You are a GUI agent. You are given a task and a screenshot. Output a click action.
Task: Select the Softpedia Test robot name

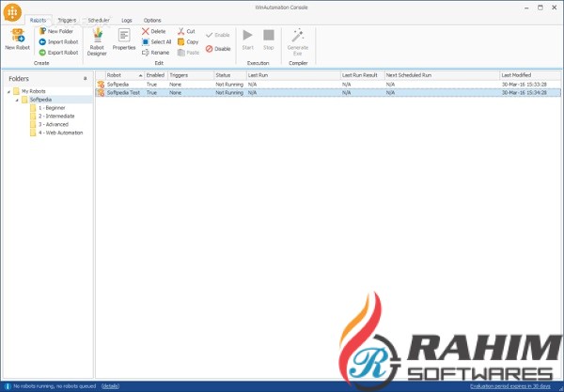pyautogui.click(x=123, y=93)
